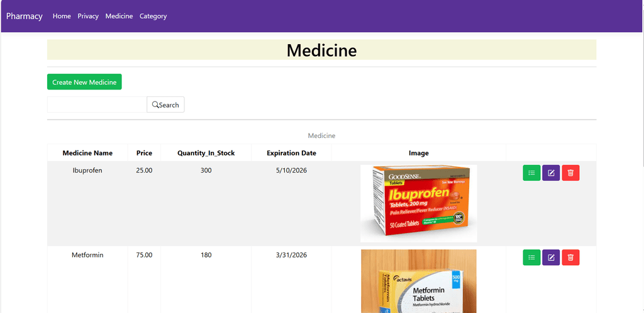Screen dimensions: 644x313
Task: Click the large Medicine page heading
Action: [x=321, y=50]
